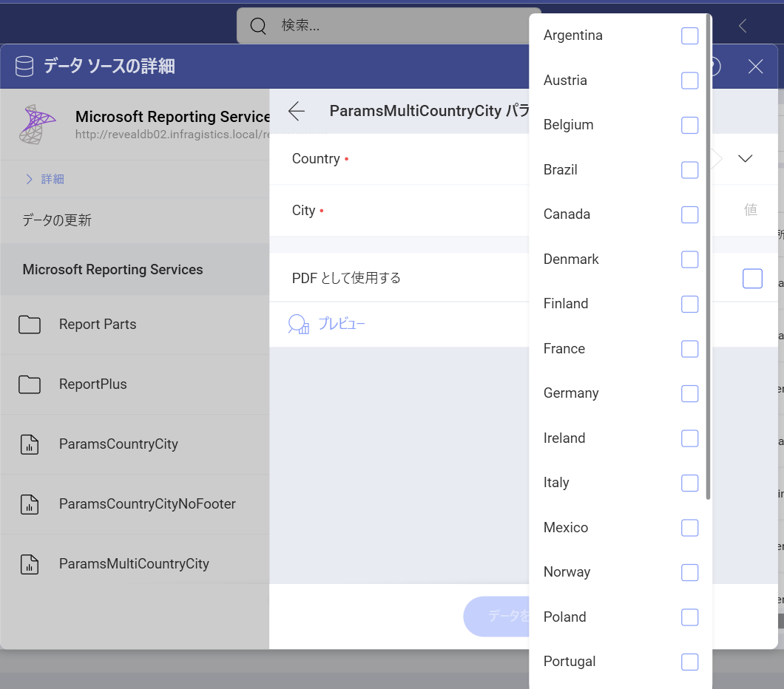Close the data source details dialog
Screen dimensions: 784x689
(x=755, y=66)
